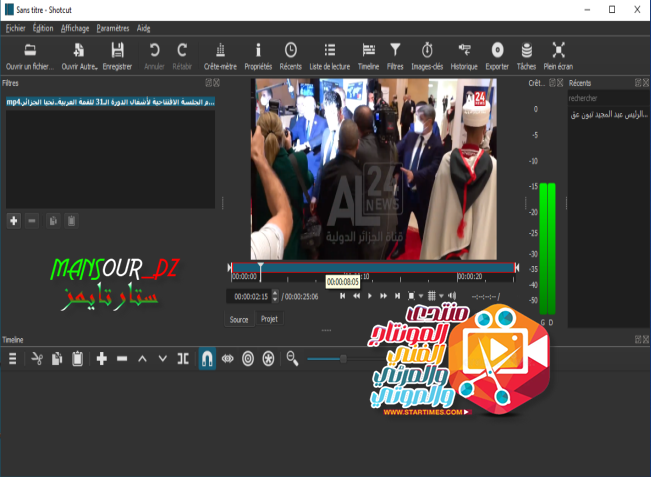
Task: Toggle timeline snapping magnet
Action: pos(207,359)
